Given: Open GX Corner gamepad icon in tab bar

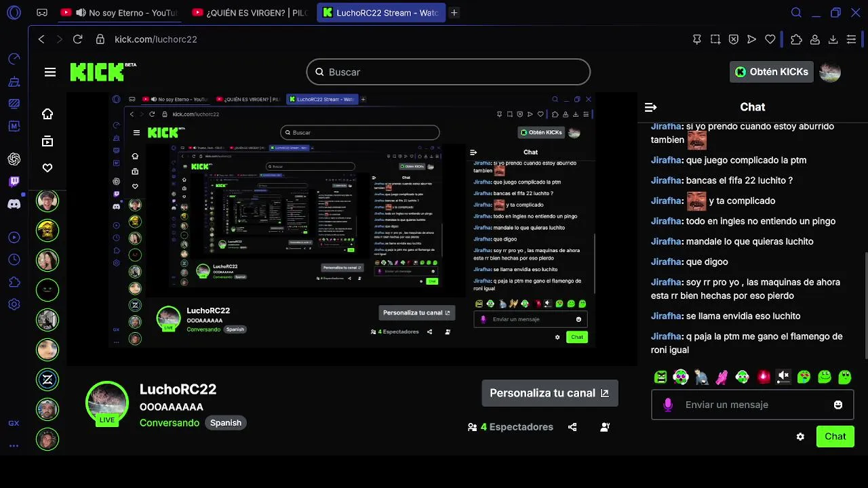Looking at the screenshot, I should click(42, 12).
